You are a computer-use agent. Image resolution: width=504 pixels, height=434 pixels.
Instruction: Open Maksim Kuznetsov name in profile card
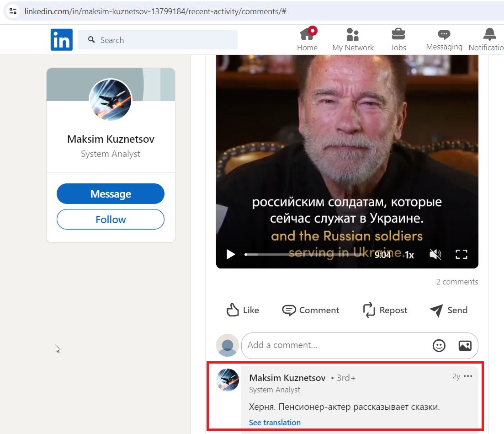tap(111, 139)
